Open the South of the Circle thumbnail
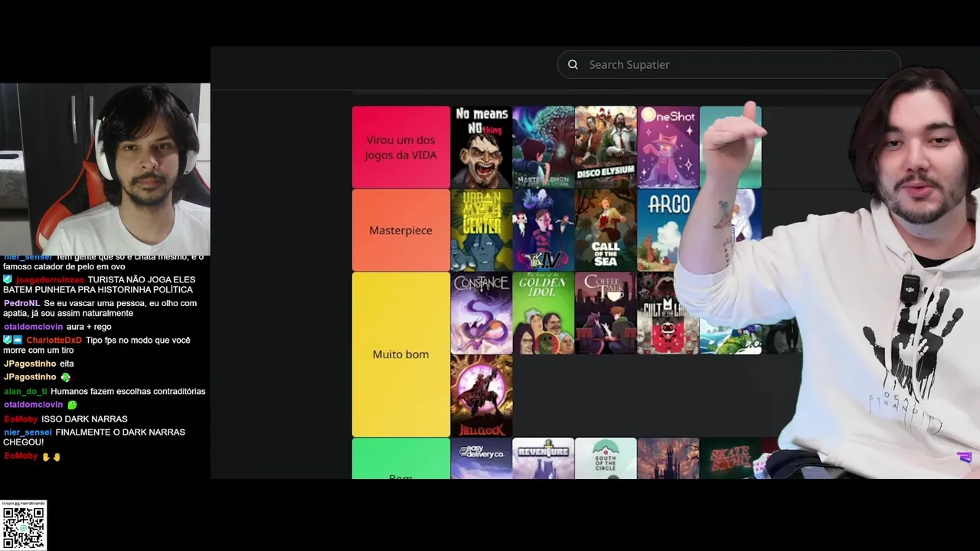Viewport: 980px width, 551px height. coord(606,458)
